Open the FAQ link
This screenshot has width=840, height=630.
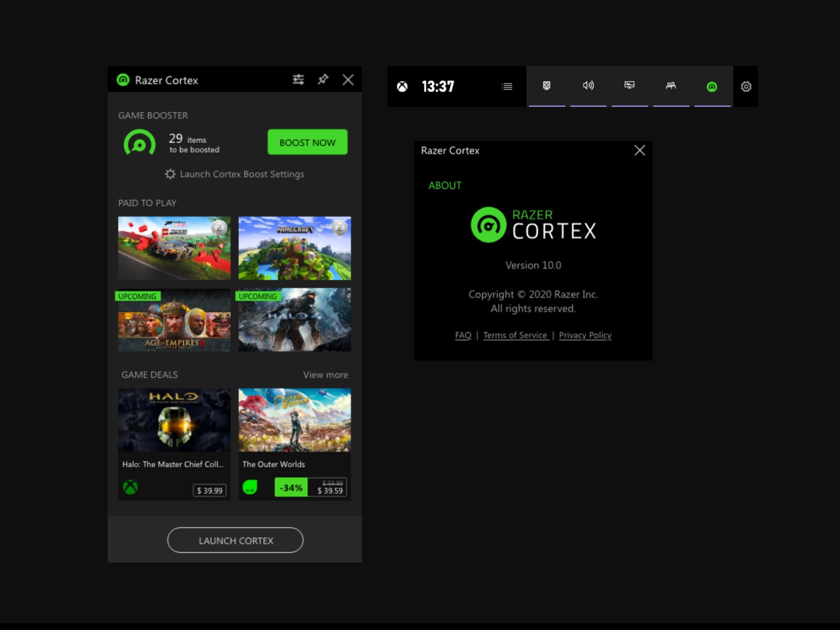point(463,335)
